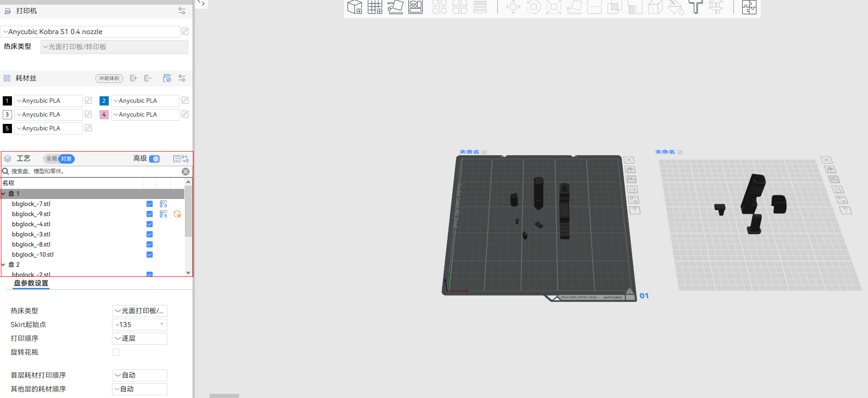Click the add filament icon

[134, 78]
